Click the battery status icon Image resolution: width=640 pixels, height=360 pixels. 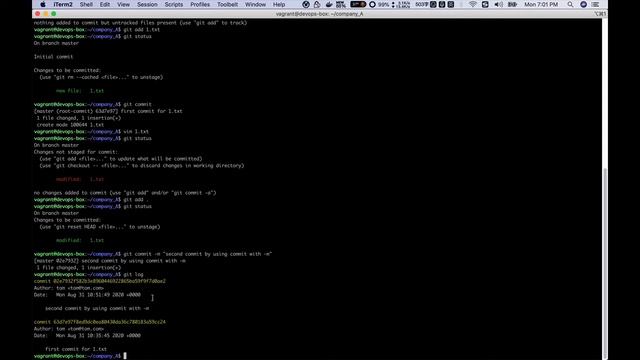coord(512,4)
